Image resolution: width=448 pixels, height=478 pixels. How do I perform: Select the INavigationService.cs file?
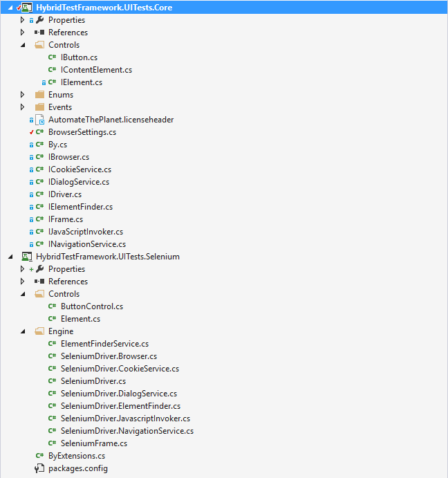point(87,244)
